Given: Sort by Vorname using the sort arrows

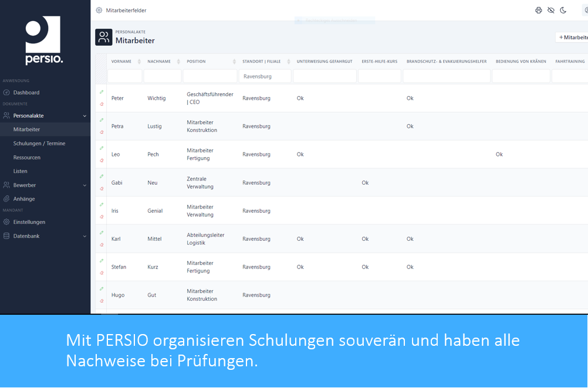Looking at the screenshot, I should 139,62.
